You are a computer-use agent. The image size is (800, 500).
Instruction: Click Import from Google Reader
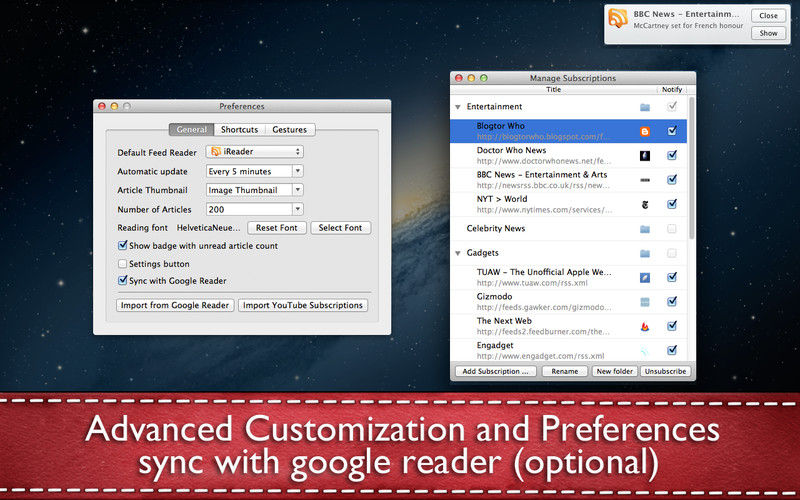175,305
